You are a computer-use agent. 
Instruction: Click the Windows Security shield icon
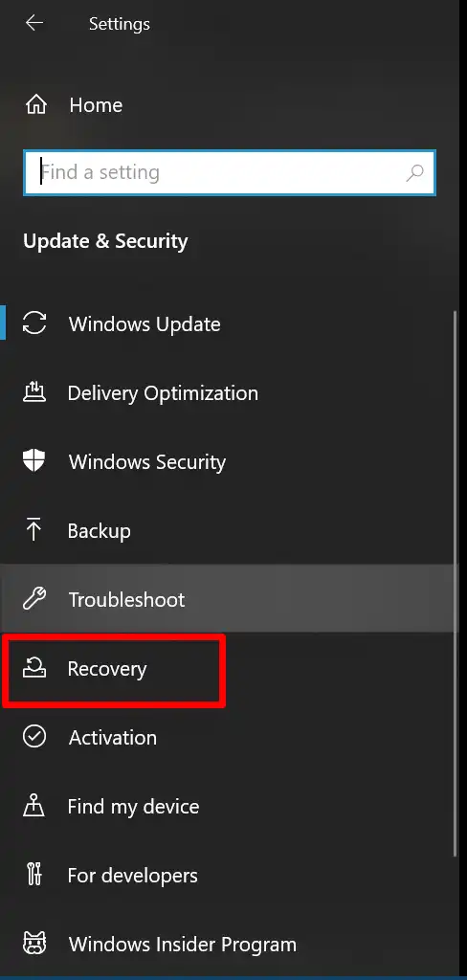pyautogui.click(x=34, y=461)
